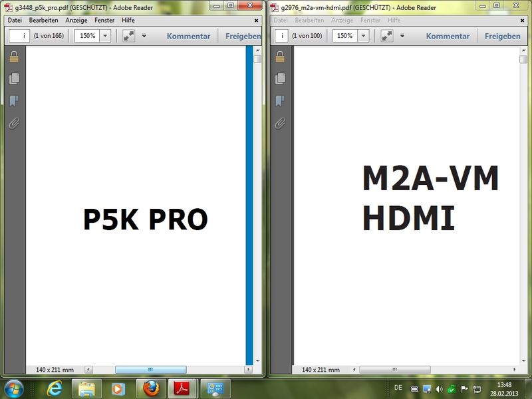This screenshot has width=532, height=399.
Task: Open the Windows Start menu
Action: [14, 389]
